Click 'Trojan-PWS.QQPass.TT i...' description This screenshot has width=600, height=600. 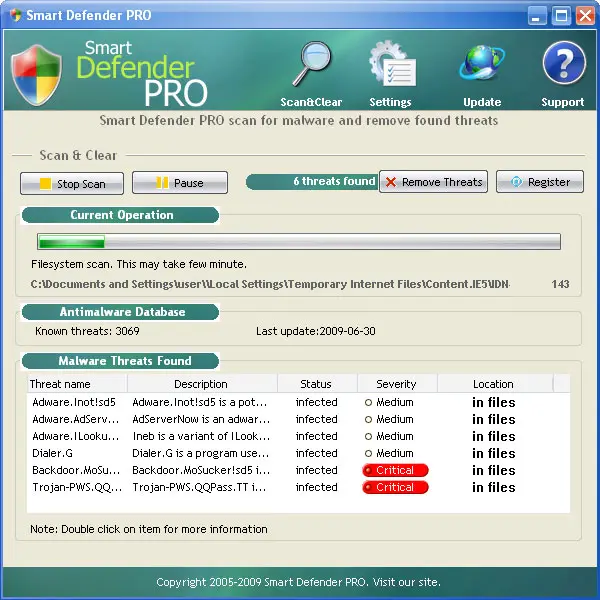pos(199,487)
